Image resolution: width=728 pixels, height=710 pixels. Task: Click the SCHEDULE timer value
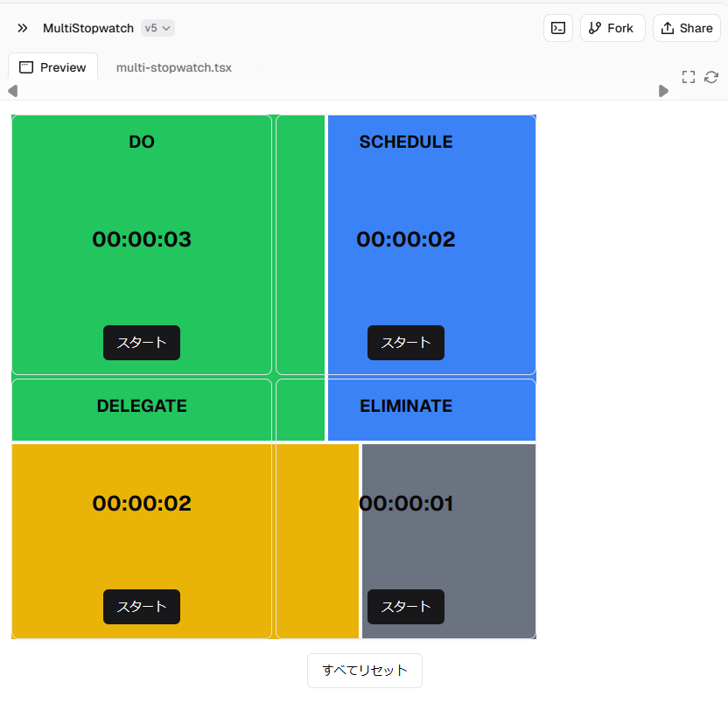406,240
